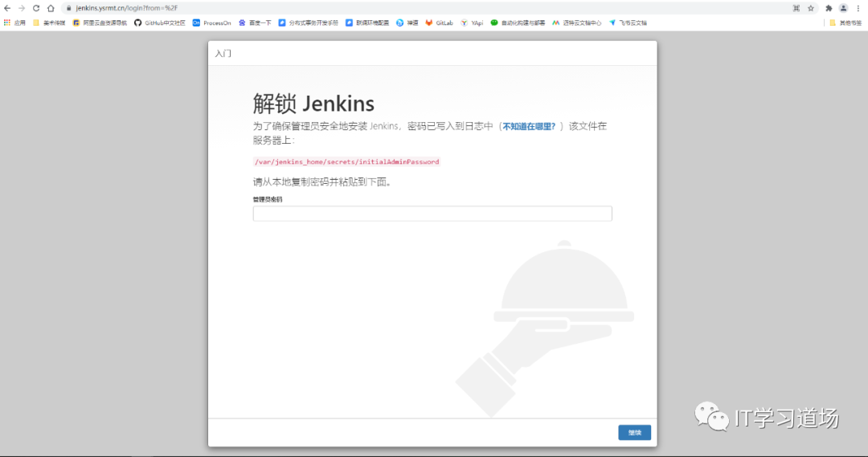Open the 迈特云文档中心 bookmark
The height and width of the screenshot is (457, 868).
coord(576,22)
